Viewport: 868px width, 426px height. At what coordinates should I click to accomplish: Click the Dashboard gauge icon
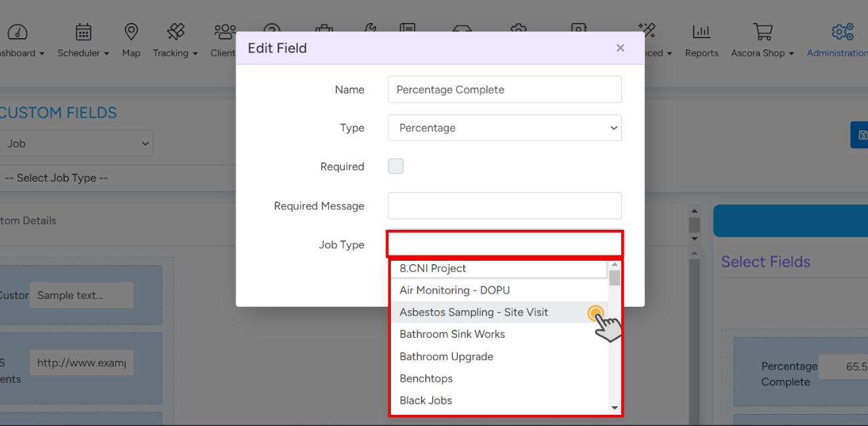coord(18,32)
